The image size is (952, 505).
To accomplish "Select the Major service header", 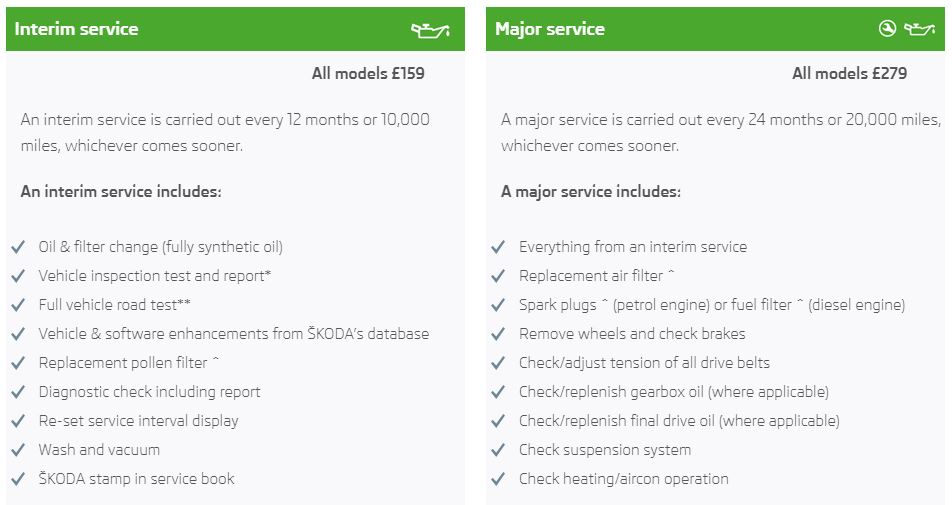I will coord(715,29).
